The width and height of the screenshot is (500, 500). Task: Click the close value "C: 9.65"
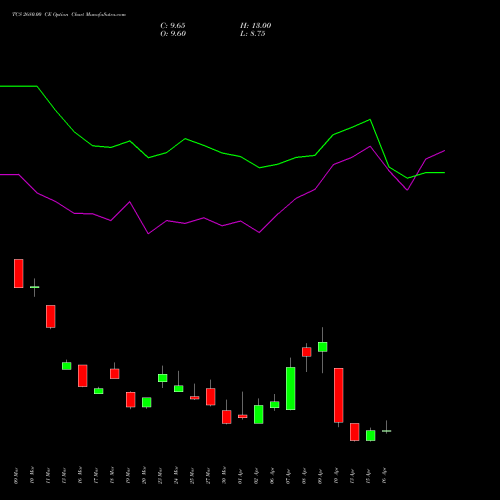point(173,26)
